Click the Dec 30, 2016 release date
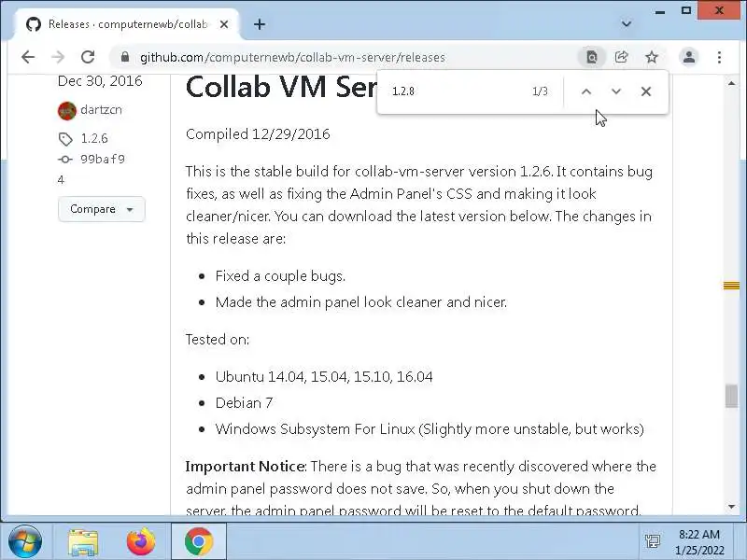This screenshot has width=747, height=560. coord(100,81)
